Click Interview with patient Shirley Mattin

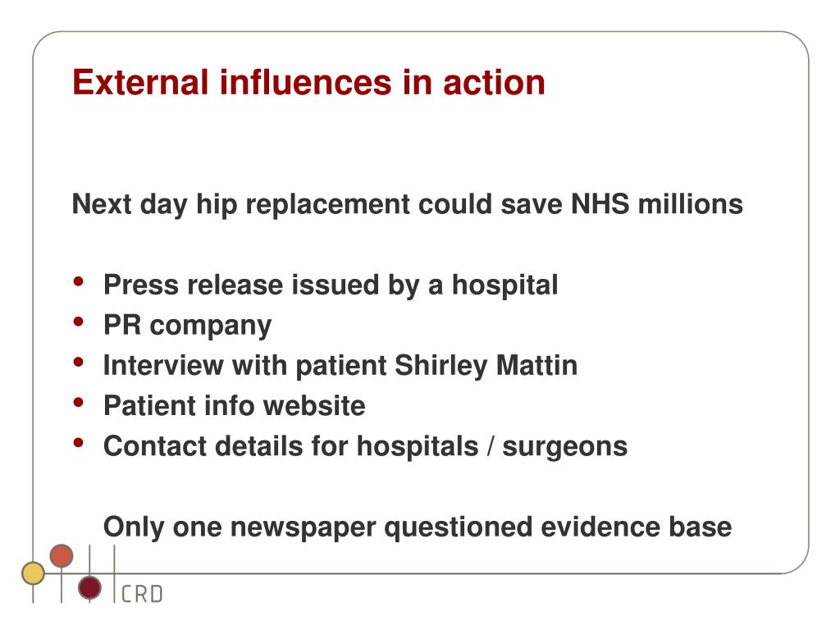340,366
